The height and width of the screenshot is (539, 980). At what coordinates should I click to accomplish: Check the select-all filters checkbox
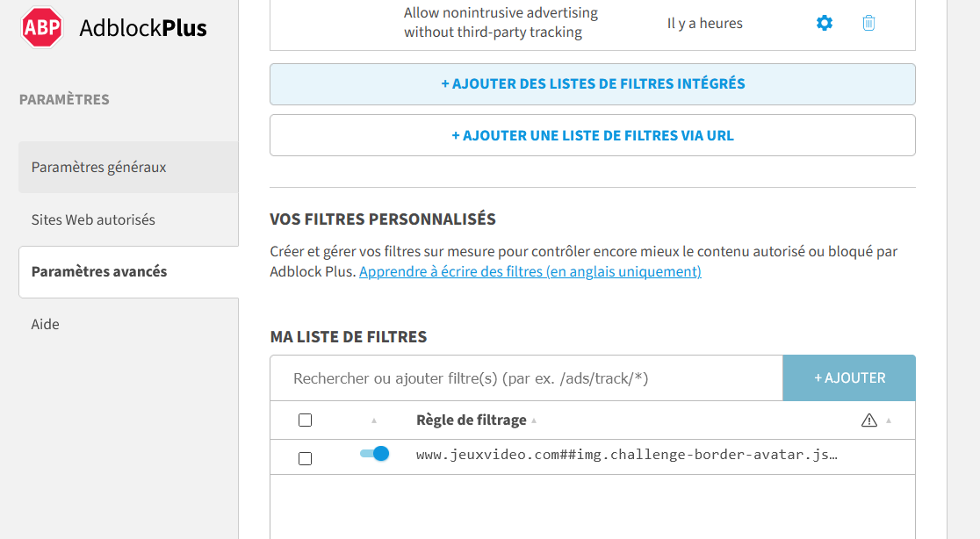[305, 420]
